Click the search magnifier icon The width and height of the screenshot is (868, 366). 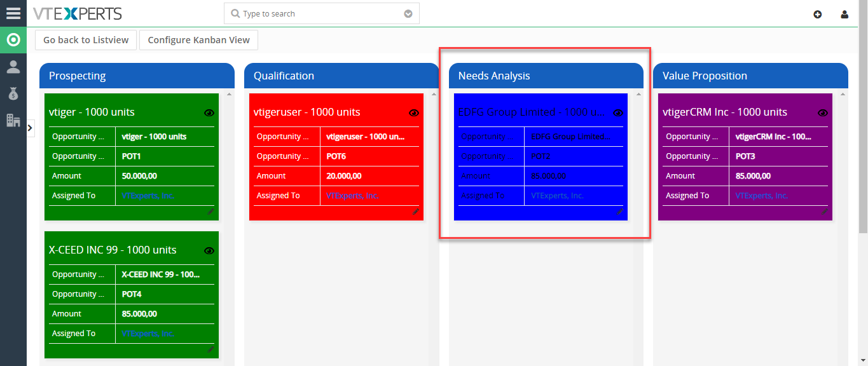[x=235, y=13]
